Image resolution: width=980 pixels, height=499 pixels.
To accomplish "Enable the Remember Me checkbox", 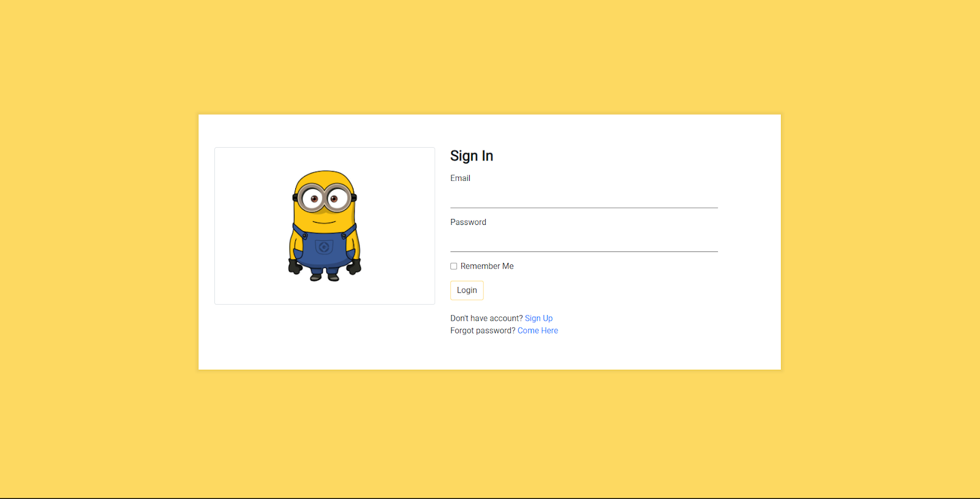I will click(x=454, y=266).
